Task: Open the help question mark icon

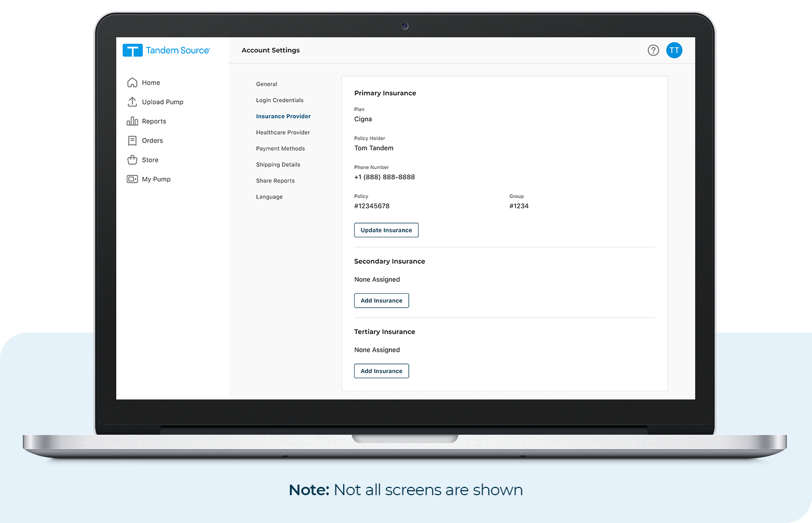Action: [x=653, y=50]
